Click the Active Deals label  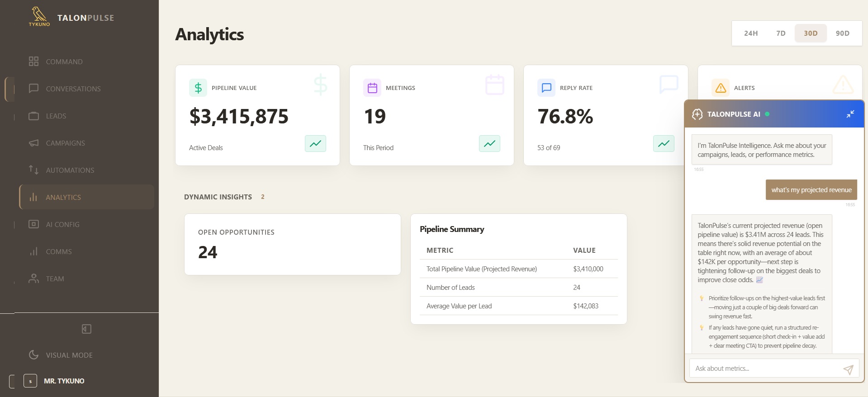click(206, 148)
